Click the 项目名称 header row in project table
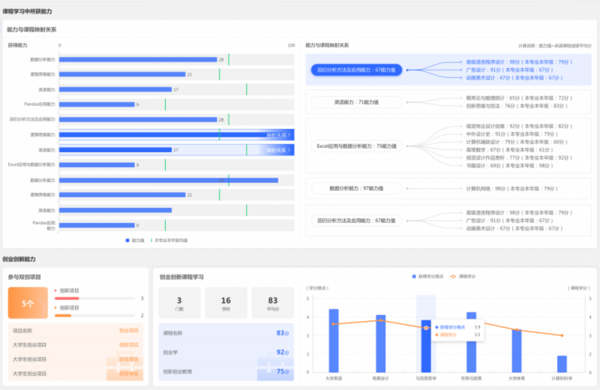600x390 pixels. click(x=75, y=331)
